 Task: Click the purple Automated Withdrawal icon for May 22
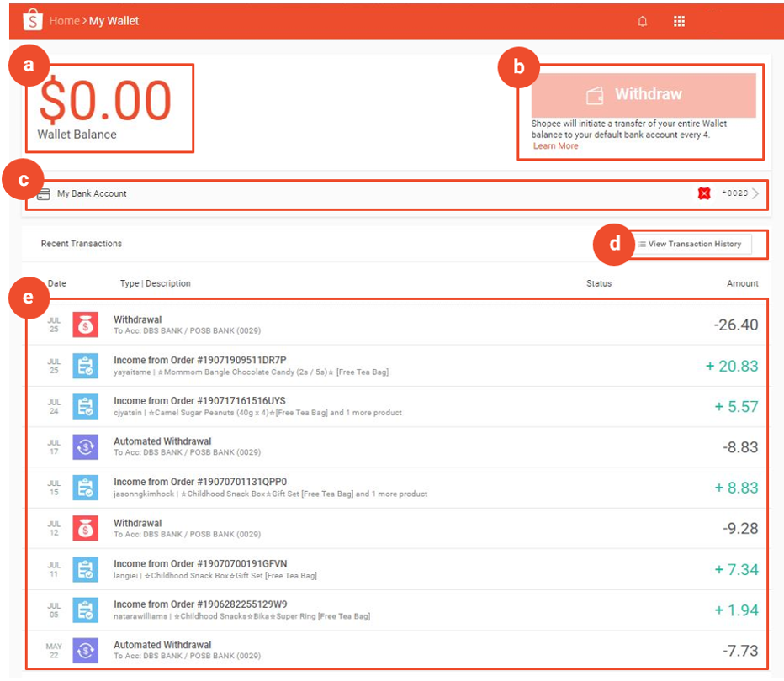(85, 650)
